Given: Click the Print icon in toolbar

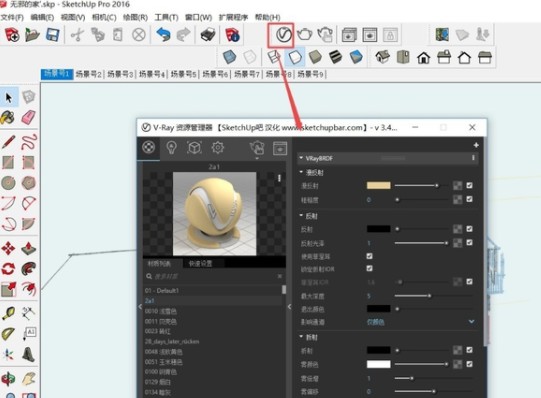Looking at the screenshot, I should click(208, 34).
